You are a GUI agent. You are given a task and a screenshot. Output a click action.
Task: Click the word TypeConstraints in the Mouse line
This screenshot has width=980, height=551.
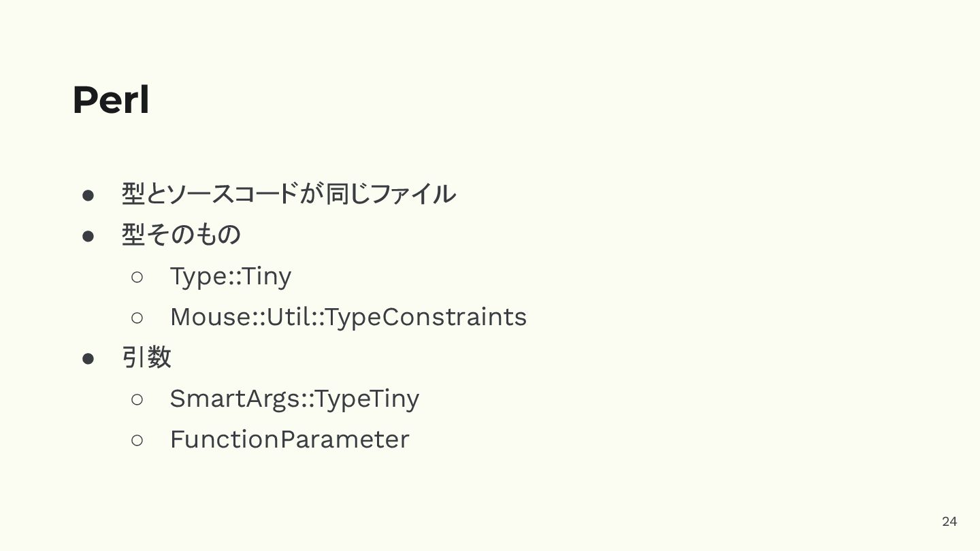(x=426, y=317)
